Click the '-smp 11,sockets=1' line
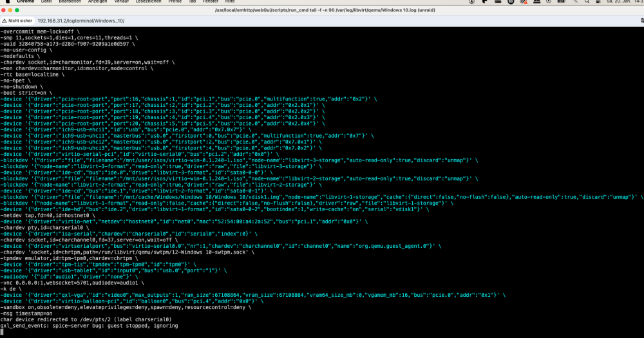The width and height of the screenshot is (644, 338). (x=69, y=38)
